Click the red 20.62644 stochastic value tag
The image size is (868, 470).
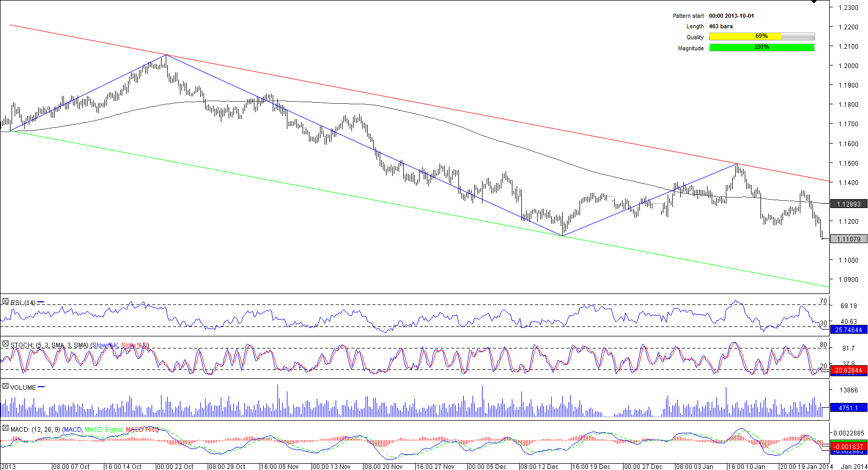pyautogui.click(x=849, y=370)
